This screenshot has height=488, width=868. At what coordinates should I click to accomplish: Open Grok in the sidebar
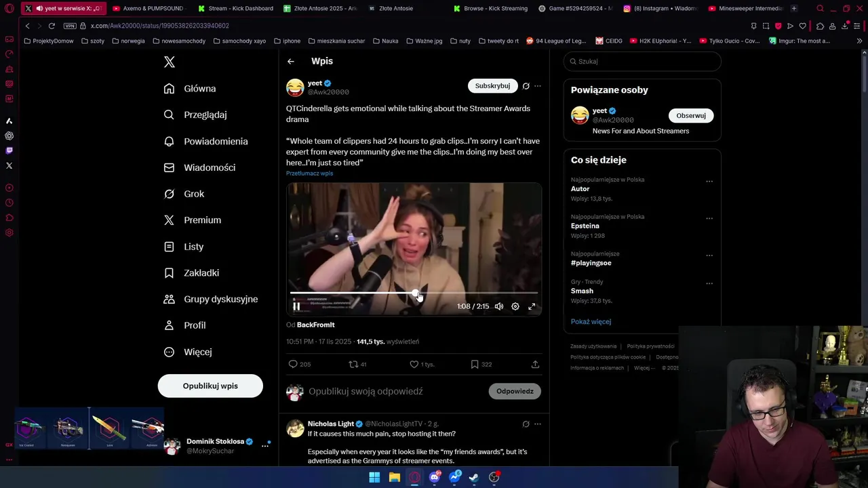(x=184, y=194)
